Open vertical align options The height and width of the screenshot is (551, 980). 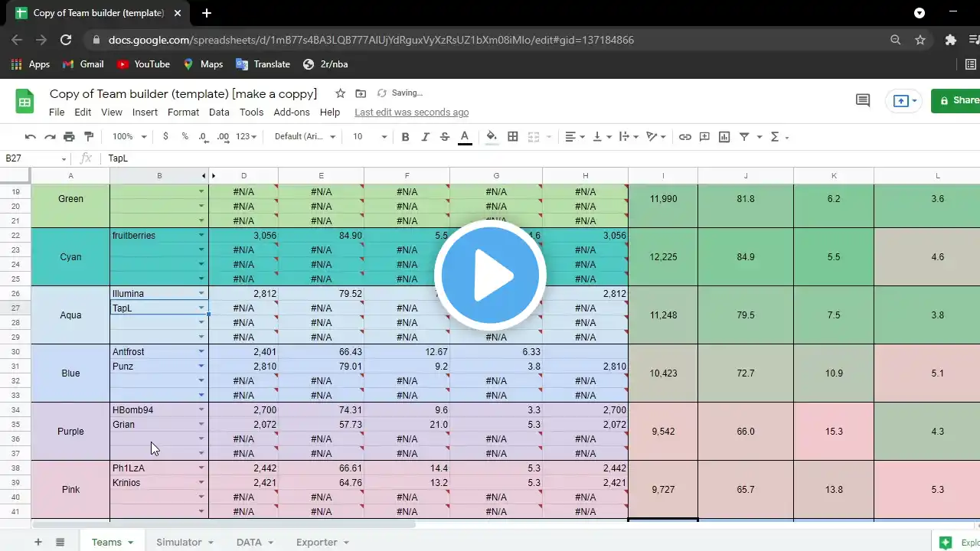click(602, 137)
